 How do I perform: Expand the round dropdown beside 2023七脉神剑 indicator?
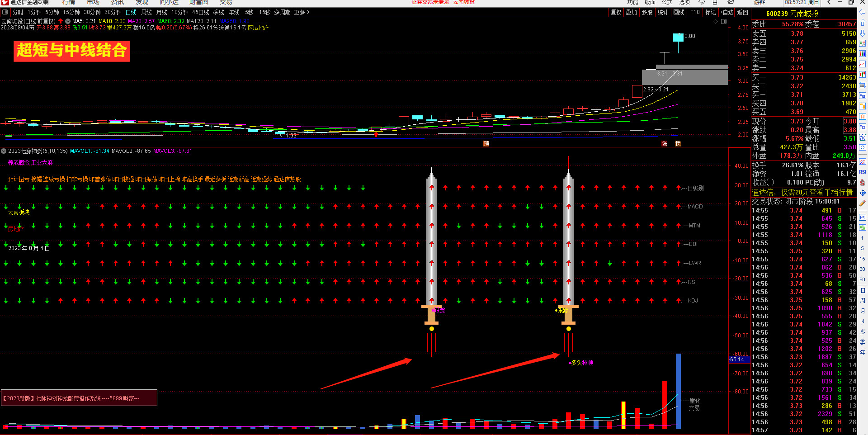pos(4,151)
